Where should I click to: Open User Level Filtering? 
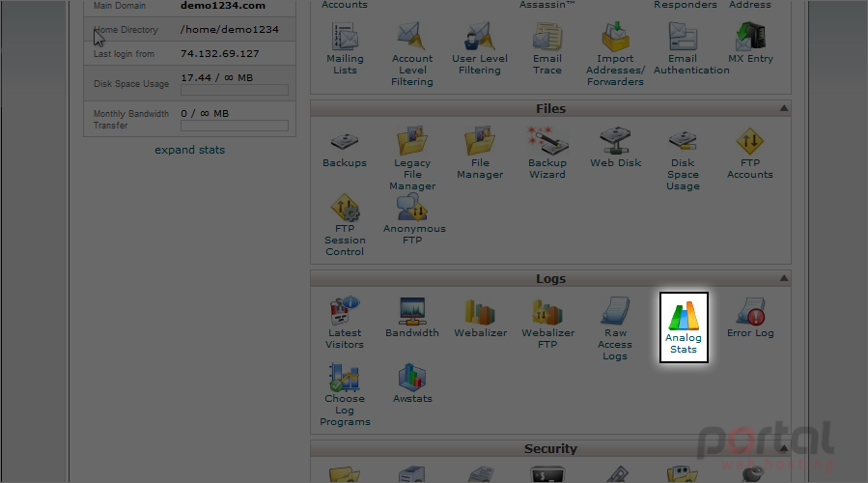[480, 48]
